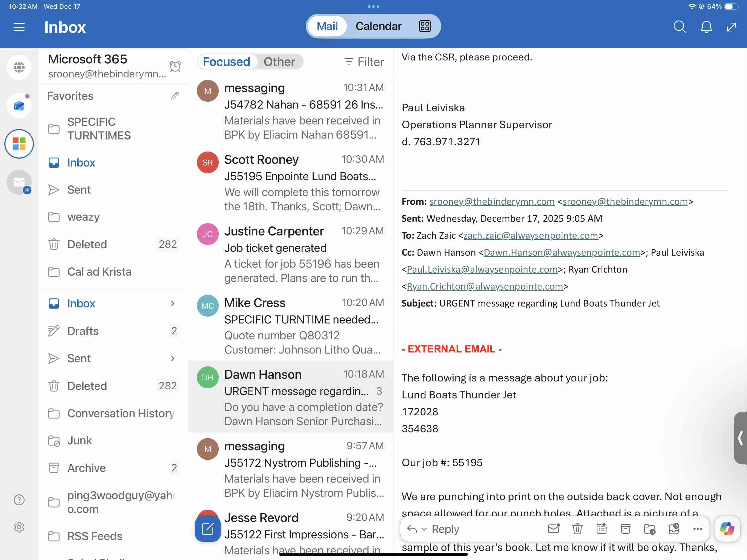This screenshot has height=560, width=747.
Task: Archive the open message
Action: [625, 529]
